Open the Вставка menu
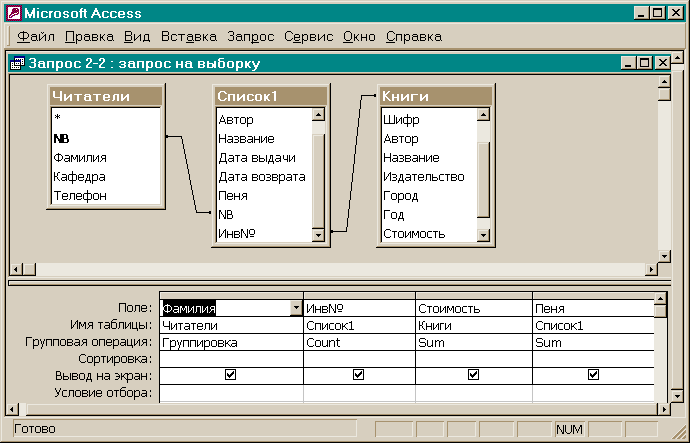Viewport: 690px width, 443px height. [x=189, y=37]
